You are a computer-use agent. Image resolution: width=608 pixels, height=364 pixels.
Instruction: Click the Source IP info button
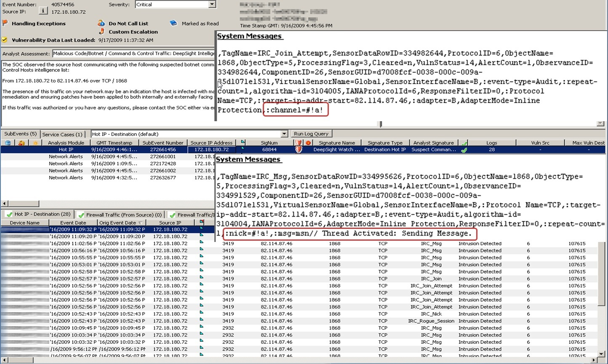pyautogui.click(x=43, y=11)
